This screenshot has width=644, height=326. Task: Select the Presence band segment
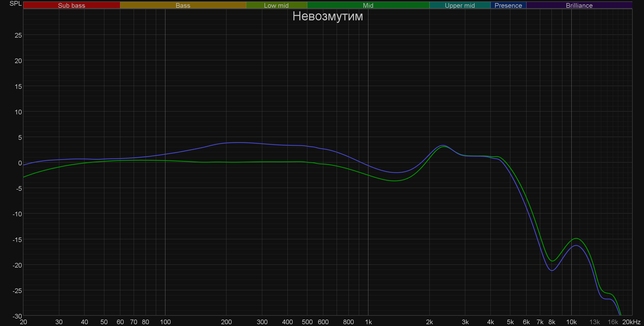pyautogui.click(x=508, y=5)
